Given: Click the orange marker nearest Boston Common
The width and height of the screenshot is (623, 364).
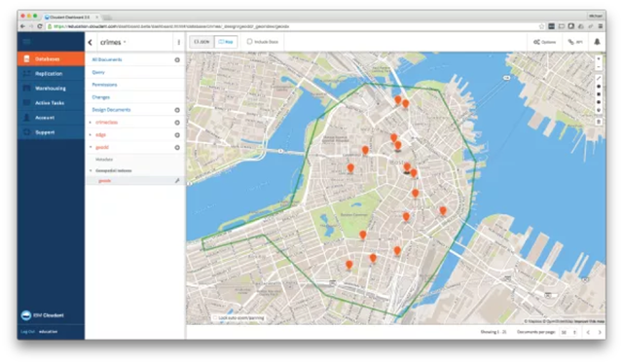Looking at the screenshot, I should click(363, 235).
